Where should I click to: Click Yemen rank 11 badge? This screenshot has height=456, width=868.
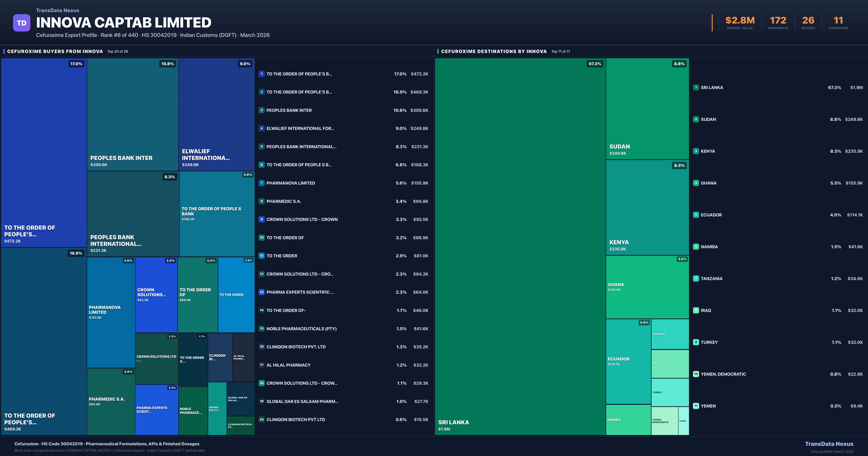[696, 406]
